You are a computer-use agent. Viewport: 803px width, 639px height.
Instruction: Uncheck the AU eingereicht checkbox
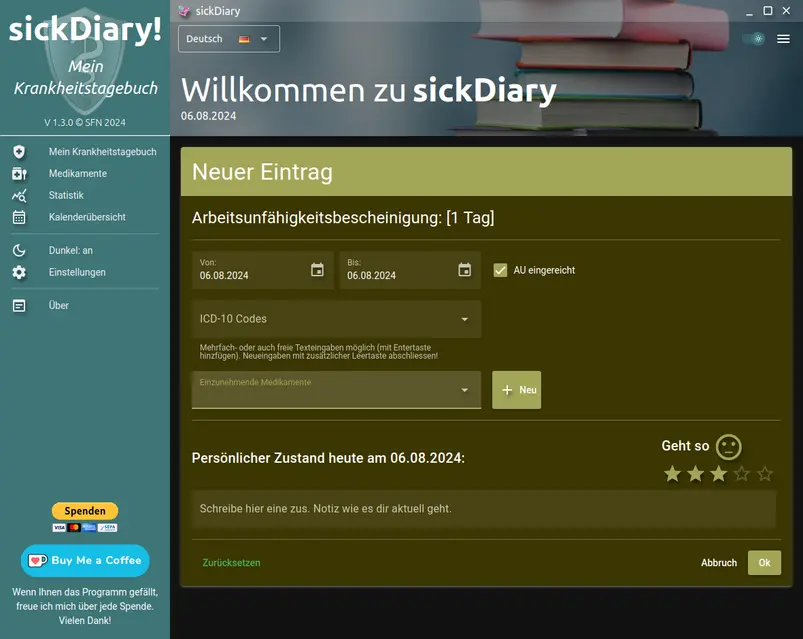click(500, 270)
